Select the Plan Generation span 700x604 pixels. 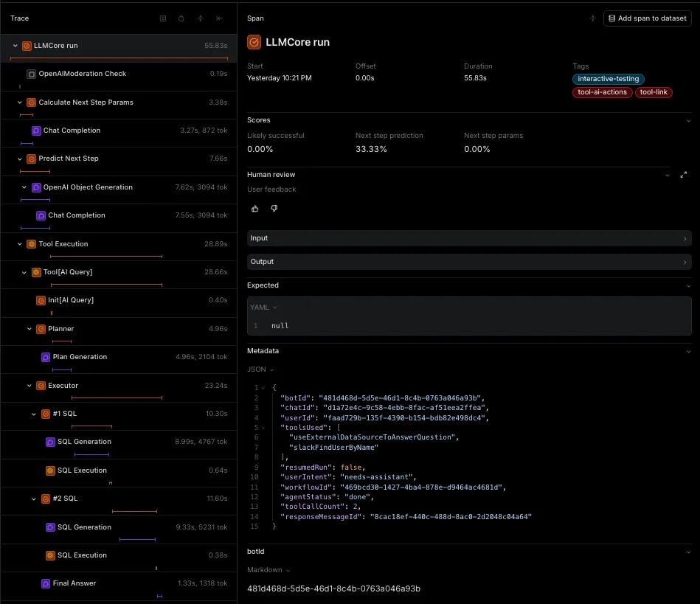click(x=80, y=357)
